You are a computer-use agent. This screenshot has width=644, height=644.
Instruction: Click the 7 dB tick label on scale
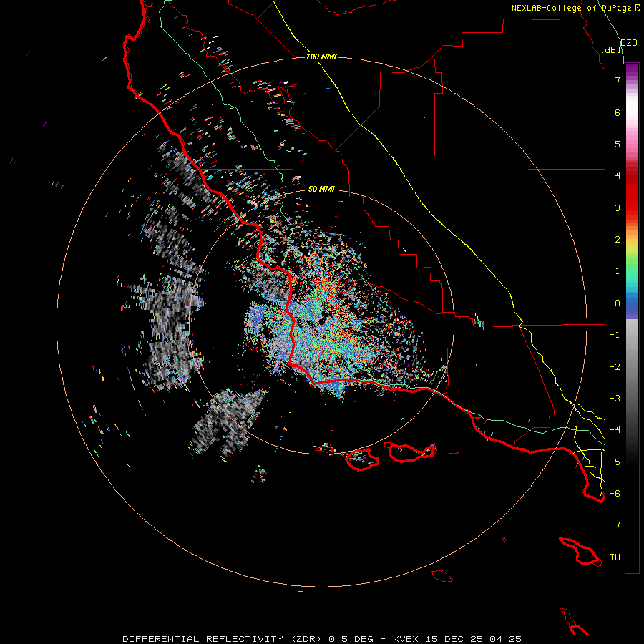(618, 80)
